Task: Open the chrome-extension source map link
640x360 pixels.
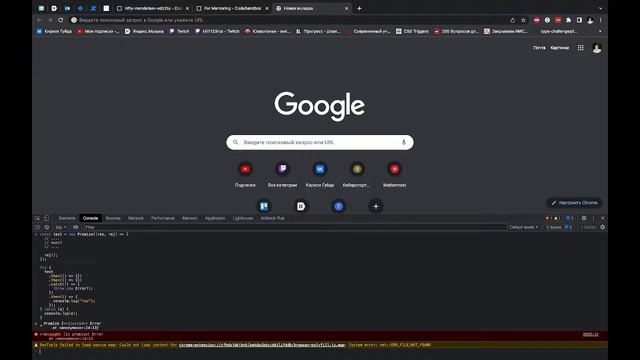Action: point(262,345)
